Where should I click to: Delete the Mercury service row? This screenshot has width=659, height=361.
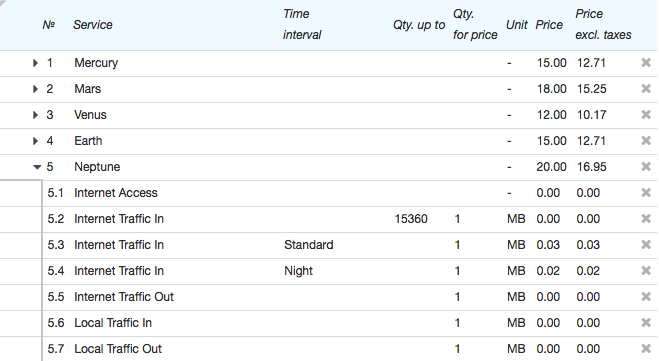pyautogui.click(x=646, y=63)
